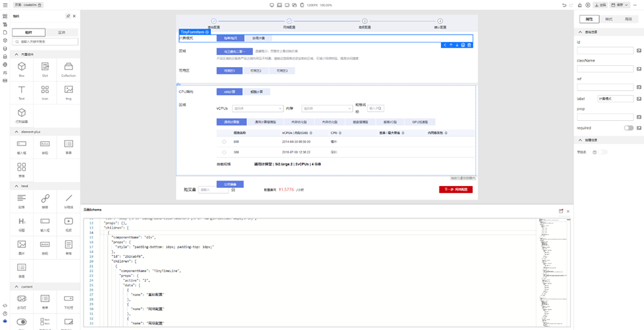Switch to mobile phone viewport icon
The height and width of the screenshot is (330, 644).
pyautogui.click(x=302, y=5)
